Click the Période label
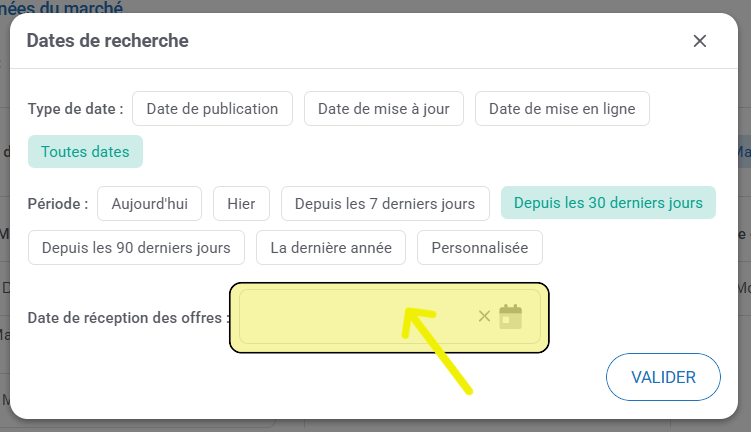Screen dimensions: 751x432 click(x=58, y=203)
